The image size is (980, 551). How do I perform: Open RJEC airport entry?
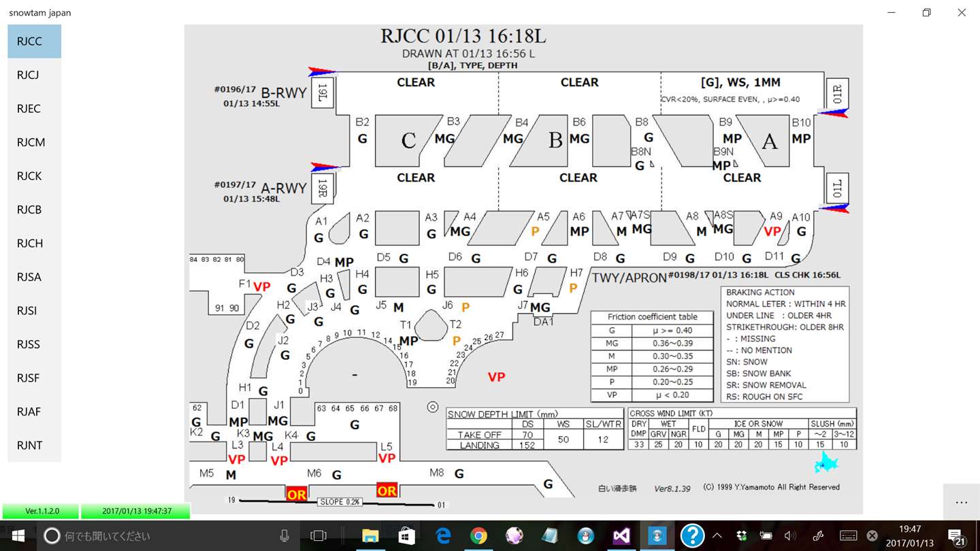[x=34, y=109]
